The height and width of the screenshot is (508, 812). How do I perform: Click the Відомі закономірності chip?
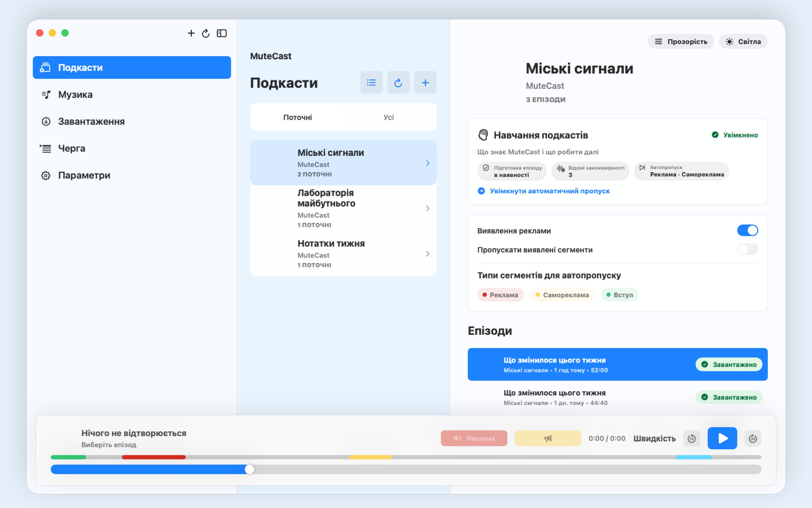pos(591,171)
